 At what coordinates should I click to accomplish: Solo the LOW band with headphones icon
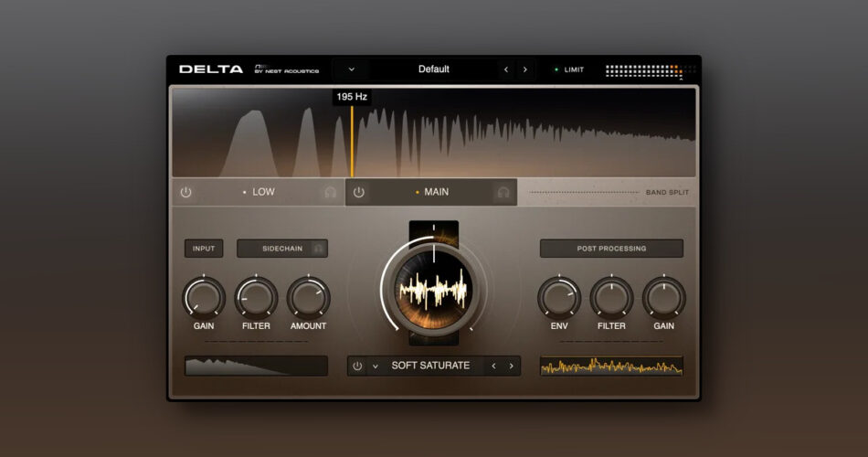tap(330, 192)
